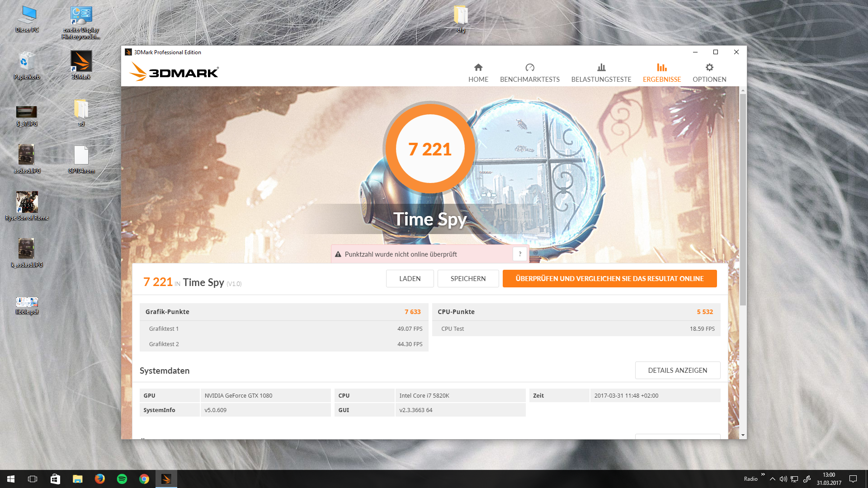The image size is (868, 488).
Task: Open the Belastungsteste bar chart icon
Action: tap(601, 68)
